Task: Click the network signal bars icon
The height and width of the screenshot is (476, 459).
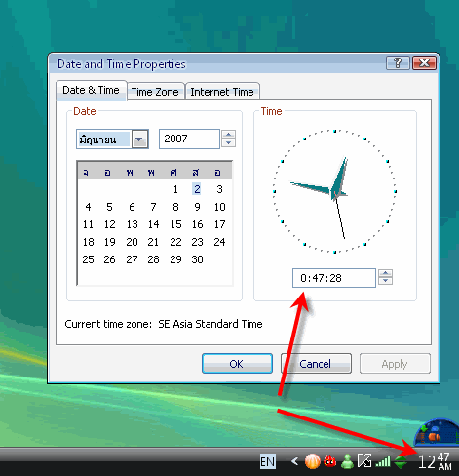Action: [383, 461]
